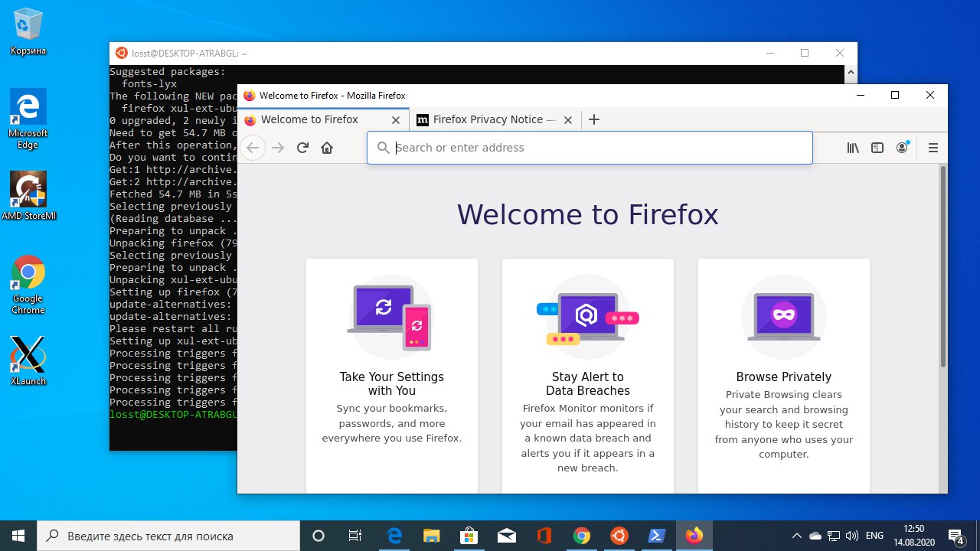Open XLaunch desktop shortcut icon
The height and width of the screenshot is (551, 980).
point(28,360)
